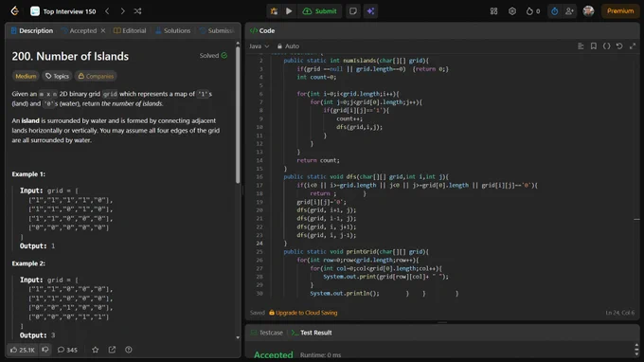Toggle the dislike thumbs-down button
644x362 pixels.
45,350
